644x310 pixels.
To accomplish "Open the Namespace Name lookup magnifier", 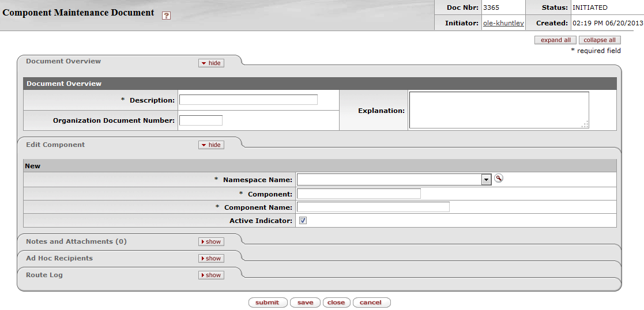I will (x=499, y=179).
